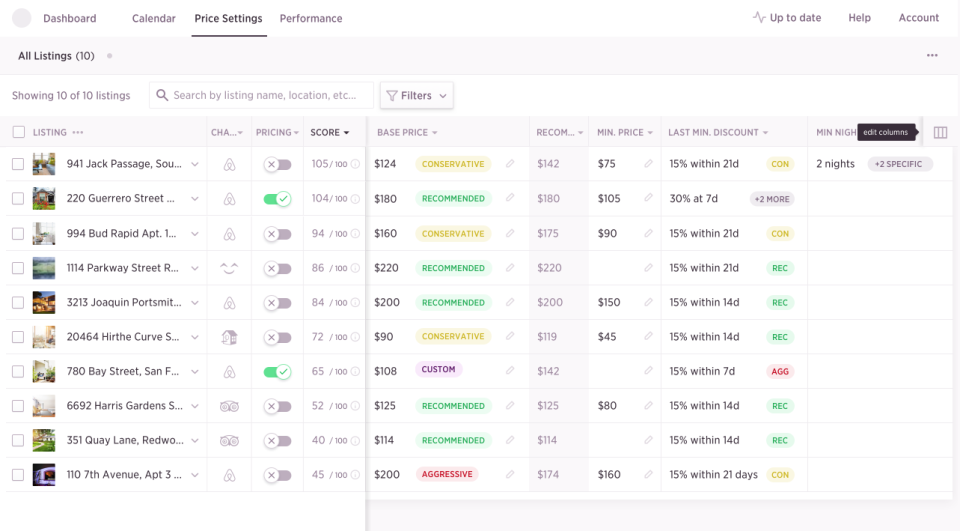
Task: Open the Help link
Action: pos(859,18)
